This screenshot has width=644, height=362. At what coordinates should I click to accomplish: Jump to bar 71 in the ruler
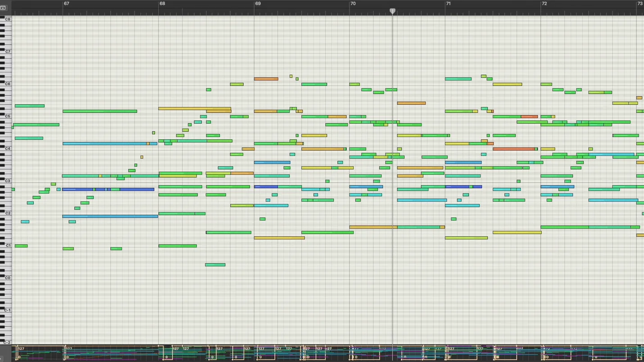click(x=448, y=4)
